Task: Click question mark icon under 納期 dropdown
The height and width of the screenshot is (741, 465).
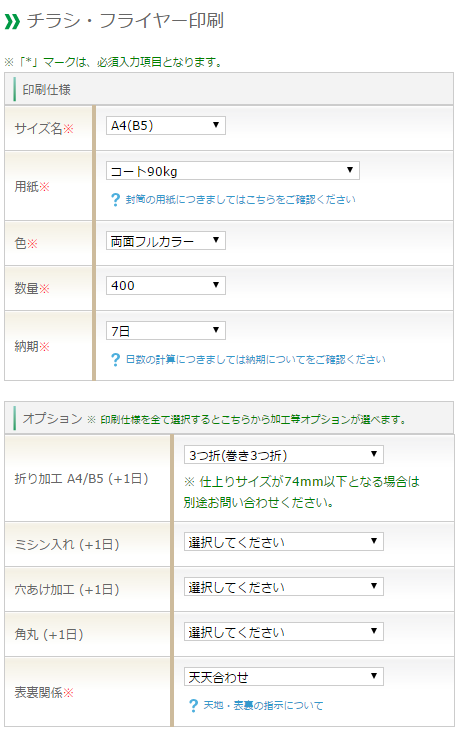Action: click(x=115, y=360)
